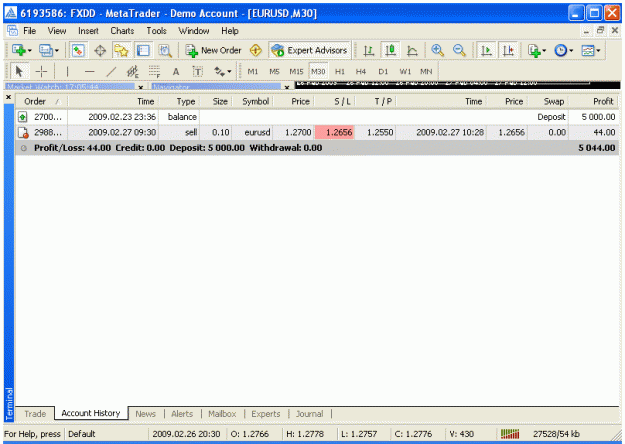Click the red 1.2656 stop-loss cell
625x444 pixels.
coord(335,132)
